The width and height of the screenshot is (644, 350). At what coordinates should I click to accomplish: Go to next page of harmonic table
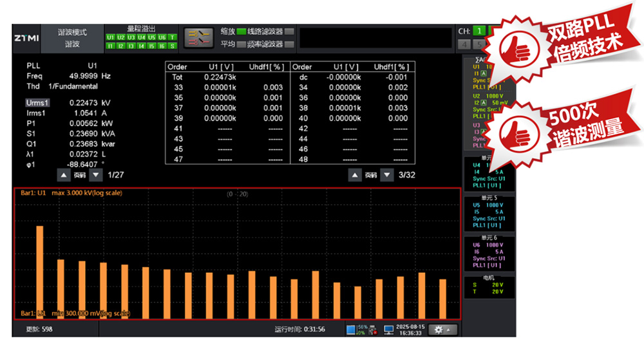point(386,174)
